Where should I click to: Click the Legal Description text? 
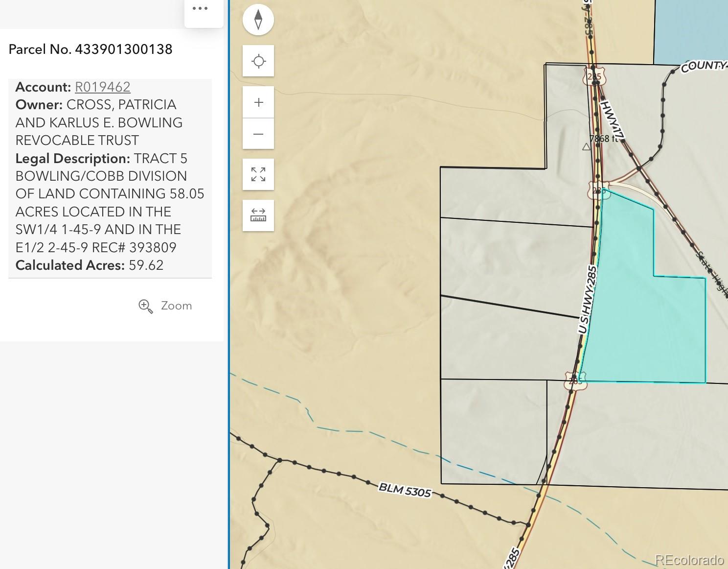click(x=110, y=203)
